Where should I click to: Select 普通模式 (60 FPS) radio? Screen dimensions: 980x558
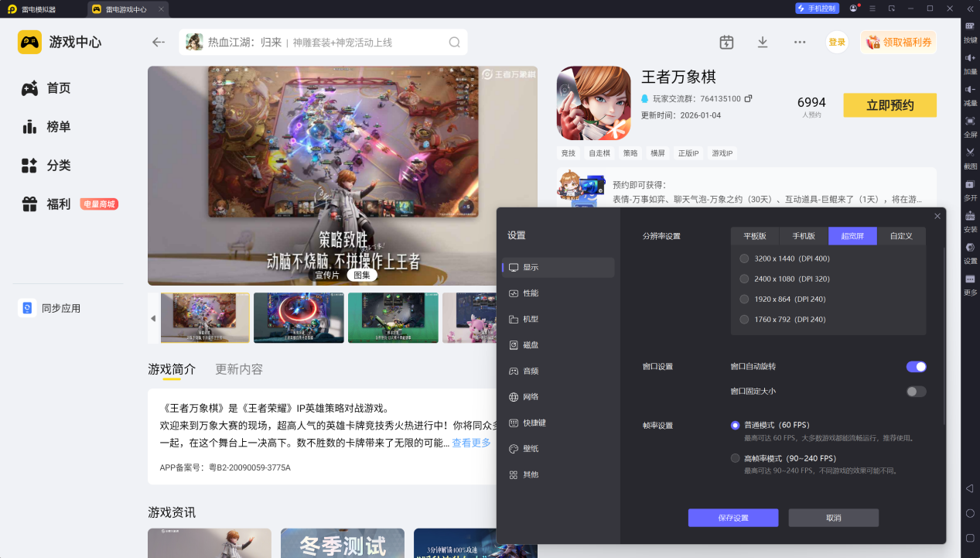735,425
